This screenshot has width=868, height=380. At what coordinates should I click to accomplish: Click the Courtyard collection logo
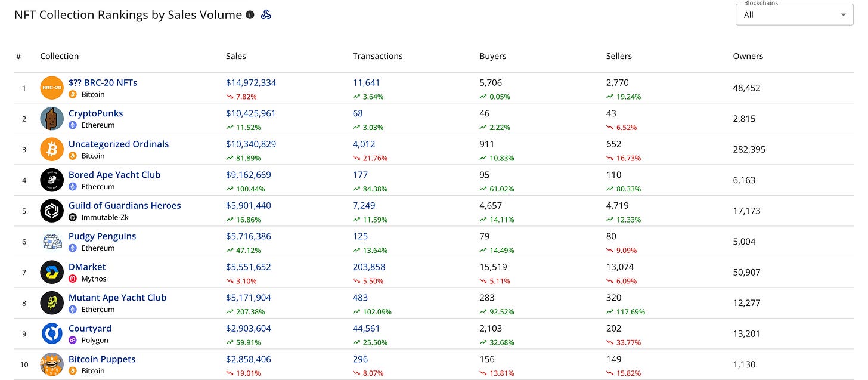click(x=52, y=333)
